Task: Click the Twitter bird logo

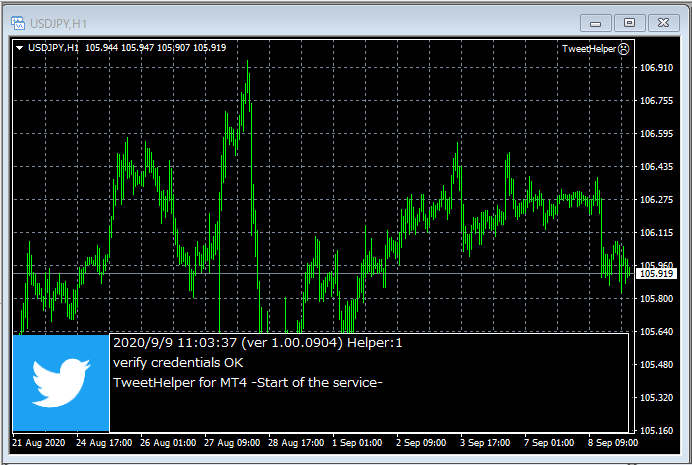Action: point(61,382)
